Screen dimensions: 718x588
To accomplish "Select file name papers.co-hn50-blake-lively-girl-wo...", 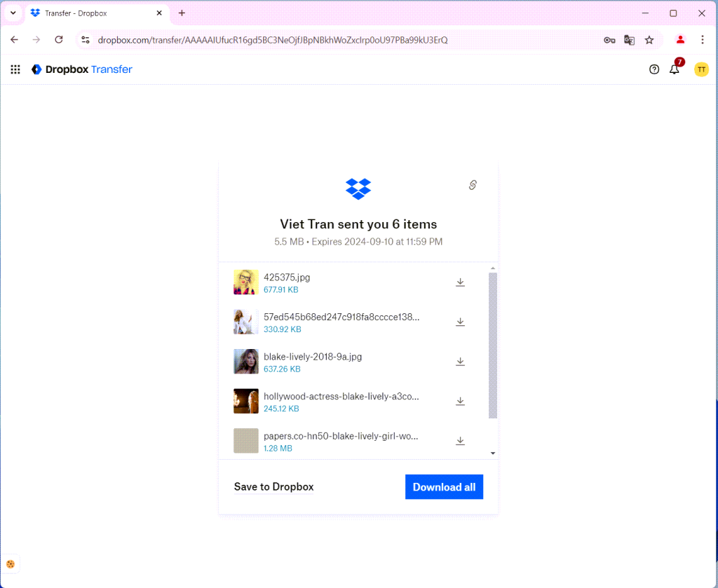I will [341, 436].
